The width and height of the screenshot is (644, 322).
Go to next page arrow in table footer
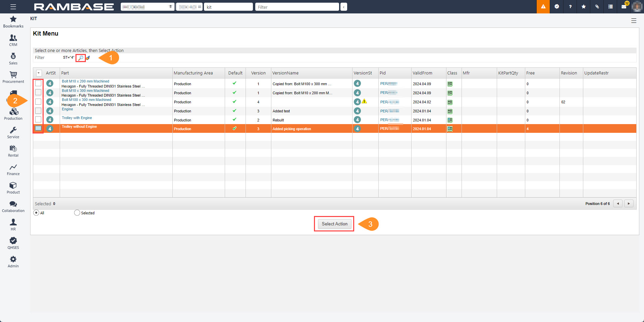[x=629, y=204]
